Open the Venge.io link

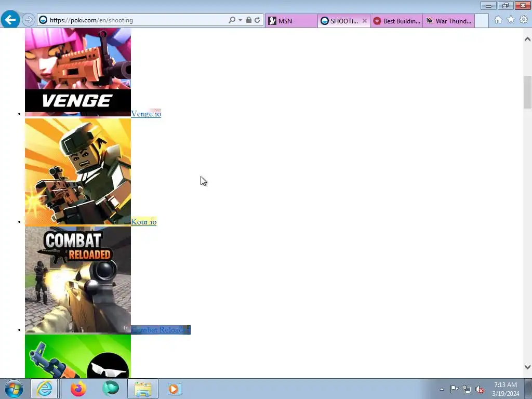146,114
